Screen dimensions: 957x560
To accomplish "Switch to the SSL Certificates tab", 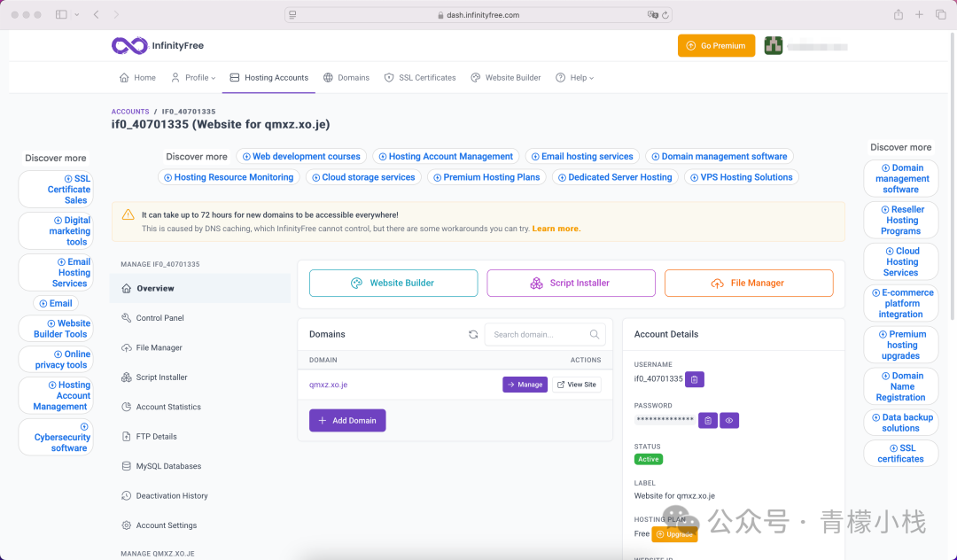I will [x=420, y=78].
